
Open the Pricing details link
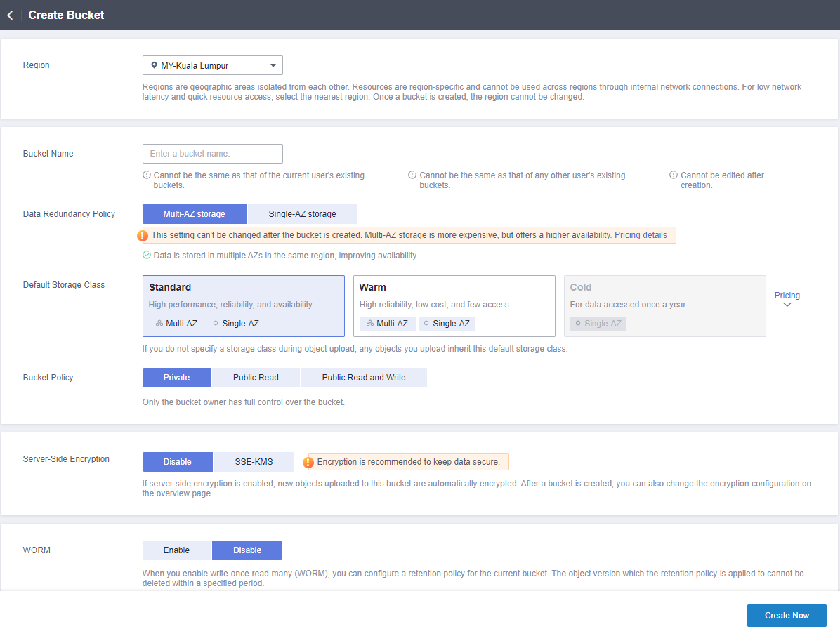pos(641,235)
